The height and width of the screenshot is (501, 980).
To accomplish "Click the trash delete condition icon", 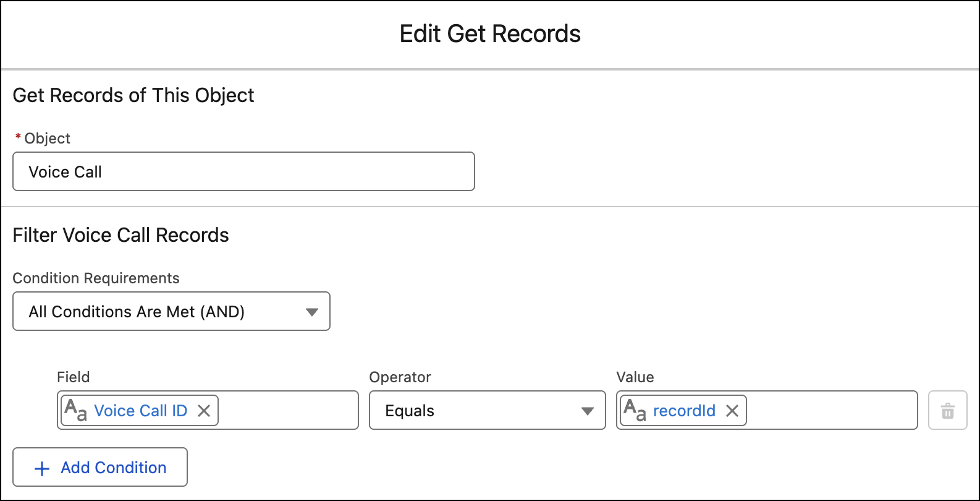I will pos(947,411).
